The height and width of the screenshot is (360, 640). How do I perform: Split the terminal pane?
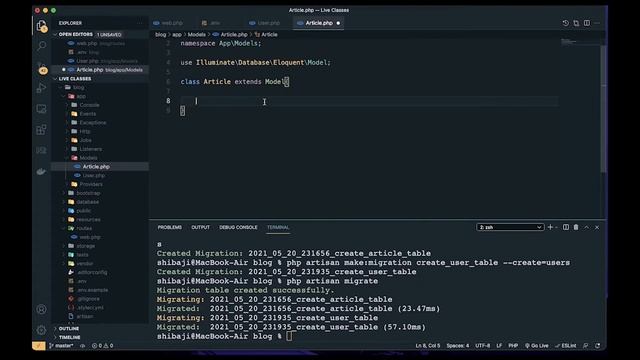pyautogui.click(x=566, y=227)
